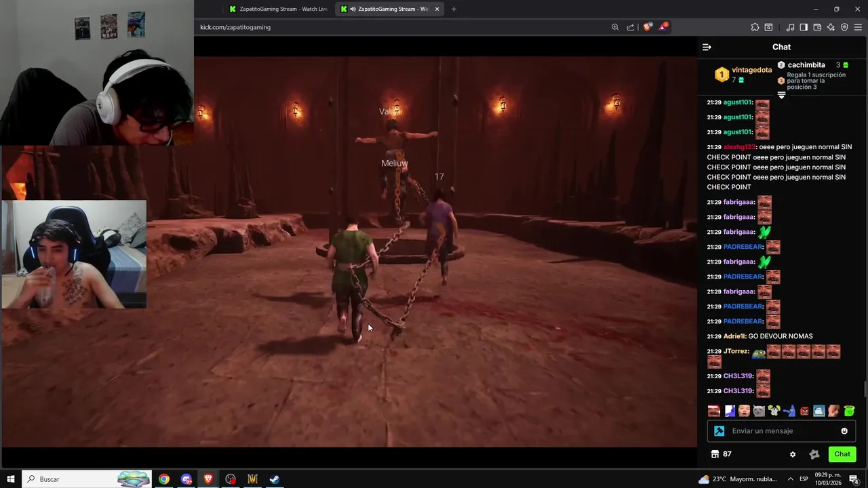The width and height of the screenshot is (868, 488).
Task: Open Brave Rewards triangle icon
Action: tap(663, 27)
